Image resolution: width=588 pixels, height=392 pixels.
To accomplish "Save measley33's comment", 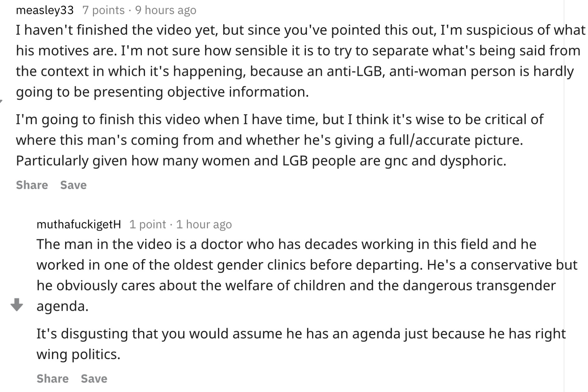I will (73, 185).
